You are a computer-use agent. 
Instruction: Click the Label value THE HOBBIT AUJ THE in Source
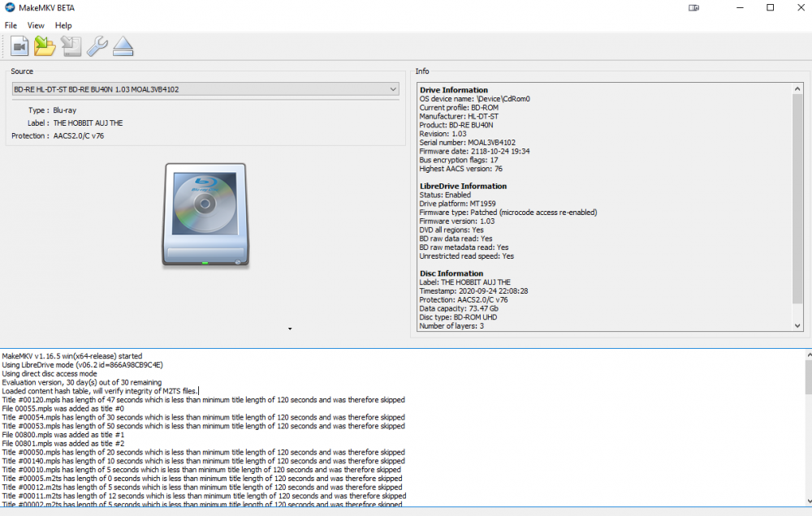tap(88, 123)
